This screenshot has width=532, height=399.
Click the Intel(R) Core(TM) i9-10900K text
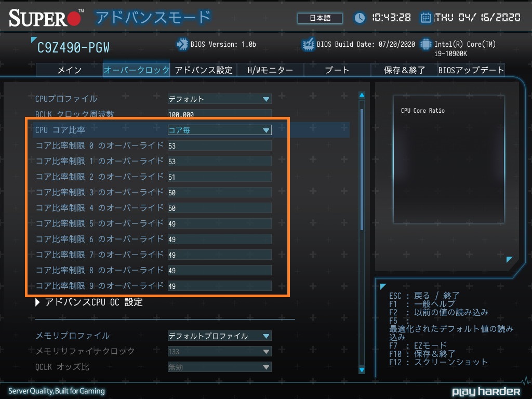[465, 48]
